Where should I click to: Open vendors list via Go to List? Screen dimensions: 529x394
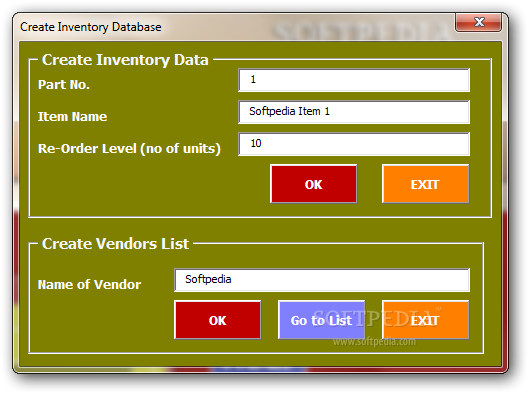(x=322, y=320)
